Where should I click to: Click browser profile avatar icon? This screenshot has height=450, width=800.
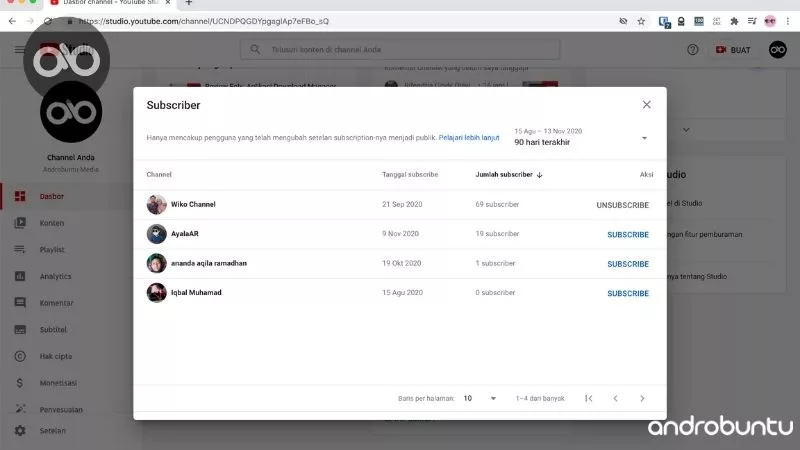tap(770, 21)
